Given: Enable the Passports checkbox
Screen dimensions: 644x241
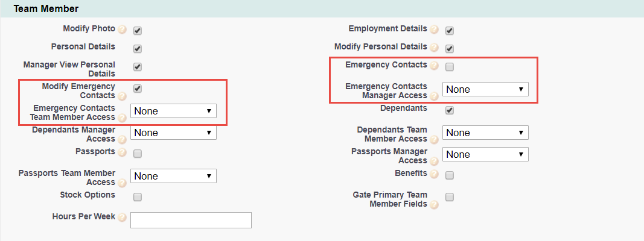Looking at the screenshot, I should [138, 154].
